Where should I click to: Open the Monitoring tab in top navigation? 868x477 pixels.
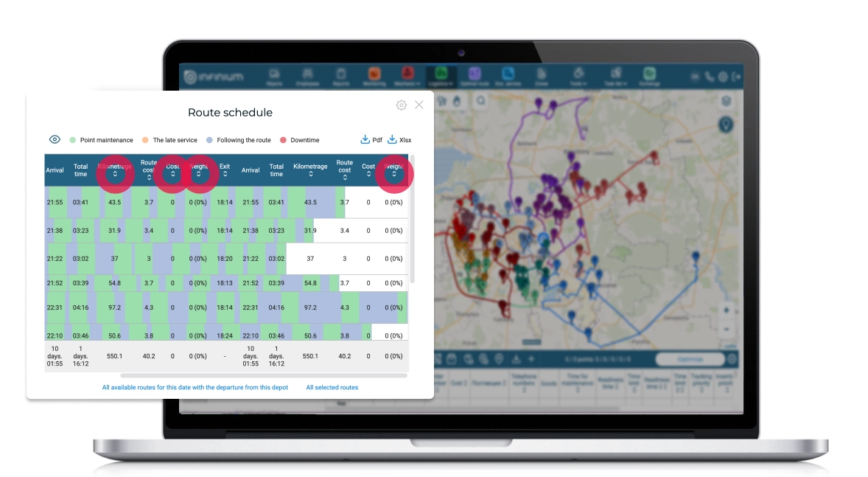(374, 75)
